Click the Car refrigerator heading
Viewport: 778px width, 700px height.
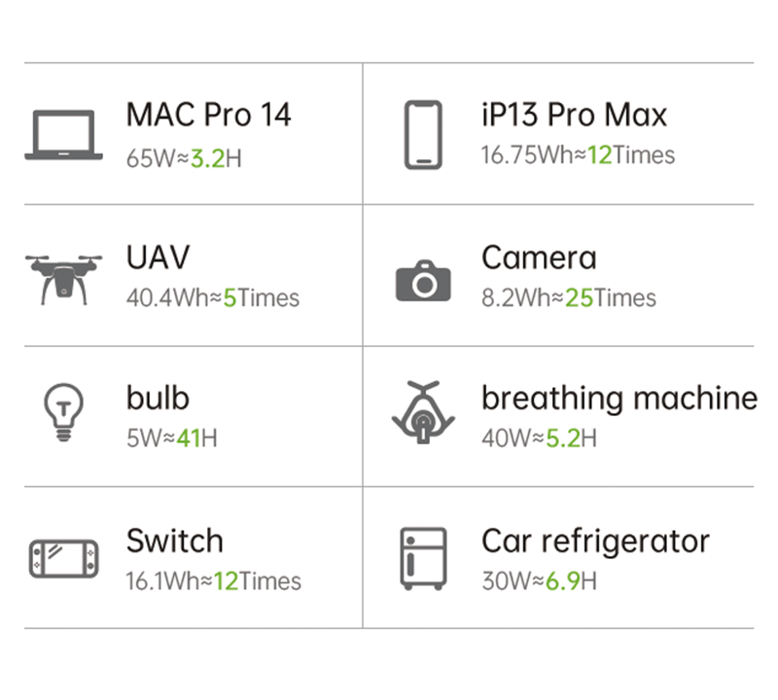[595, 541]
